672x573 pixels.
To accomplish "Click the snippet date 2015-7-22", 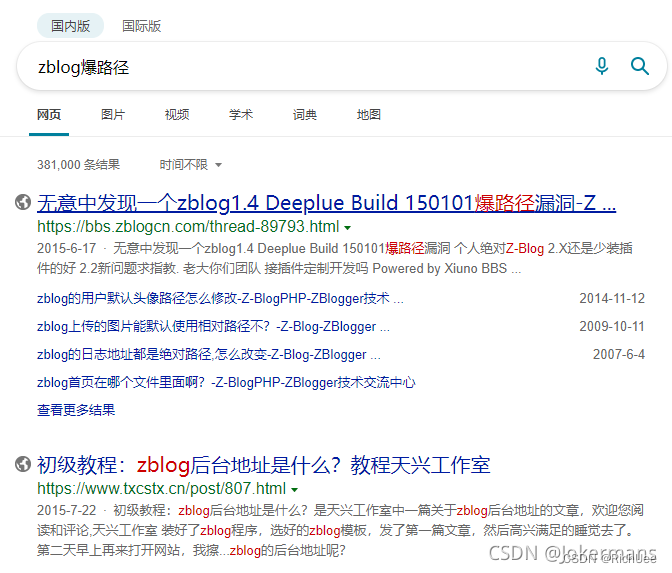I will click(66, 510).
